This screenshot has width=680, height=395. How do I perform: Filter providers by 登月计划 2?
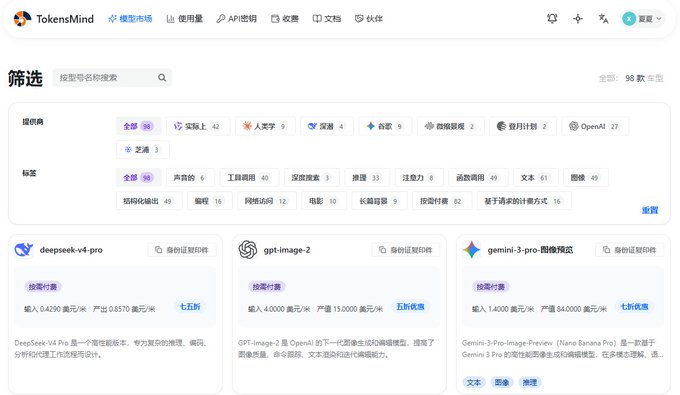coord(523,126)
